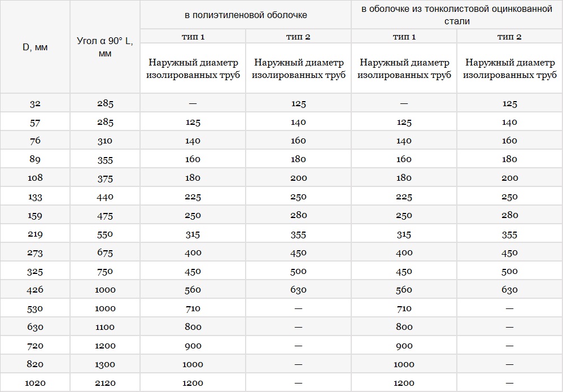Click the L value 550

105,234
